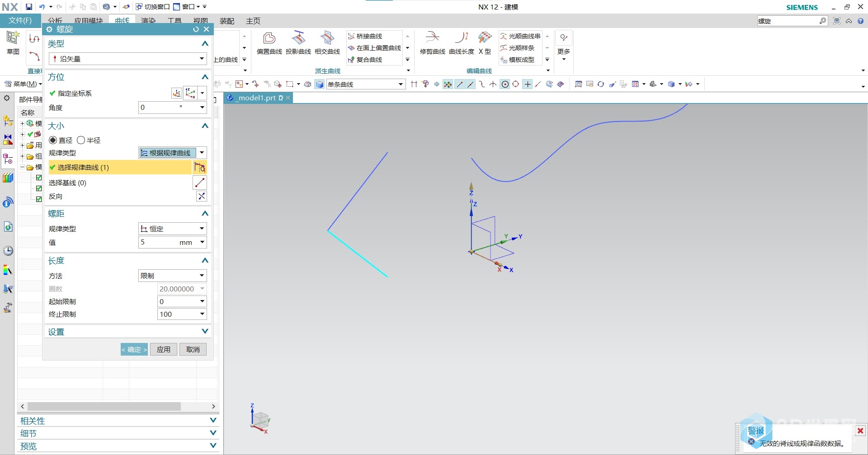Viewport: 868px width, 455px height.
Task: Toggle the snap point center circle icon
Action: (505, 84)
